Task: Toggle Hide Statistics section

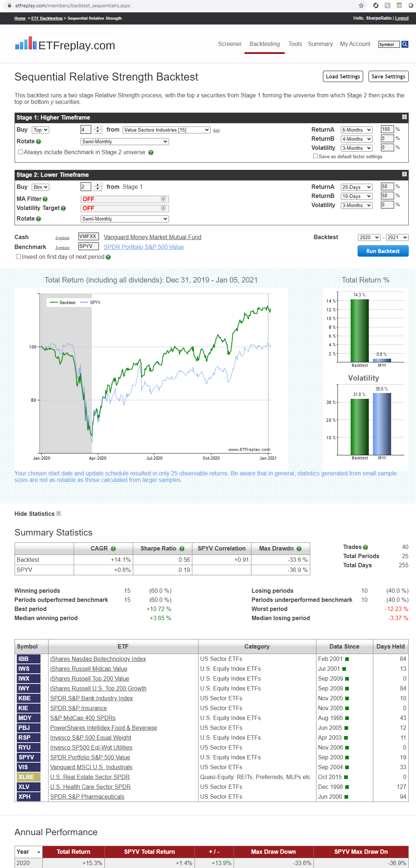Action: [35, 514]
